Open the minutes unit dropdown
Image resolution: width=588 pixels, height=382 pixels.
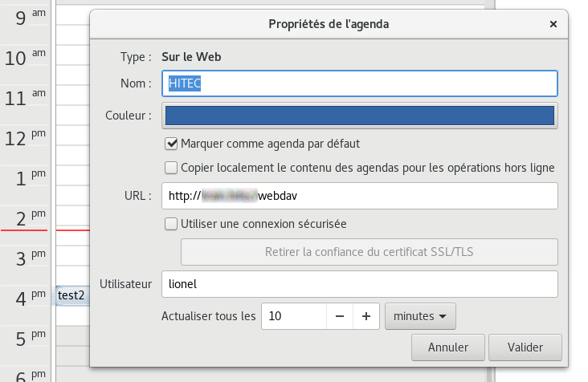[x=420, y=316]
